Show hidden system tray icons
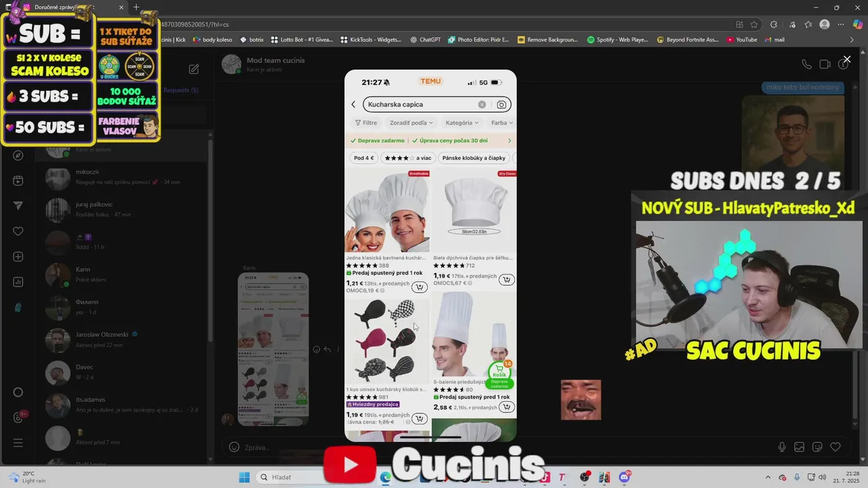 [x=768, y=477]
